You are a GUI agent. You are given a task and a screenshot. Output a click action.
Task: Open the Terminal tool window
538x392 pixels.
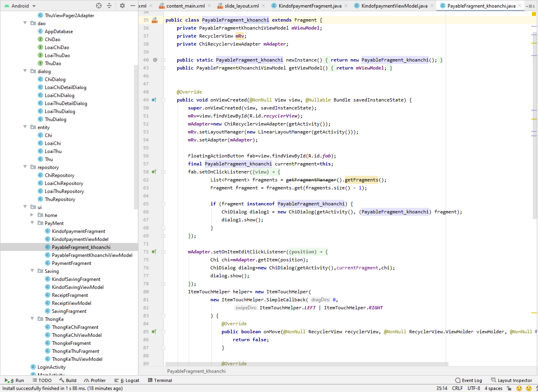coord(160,380)
